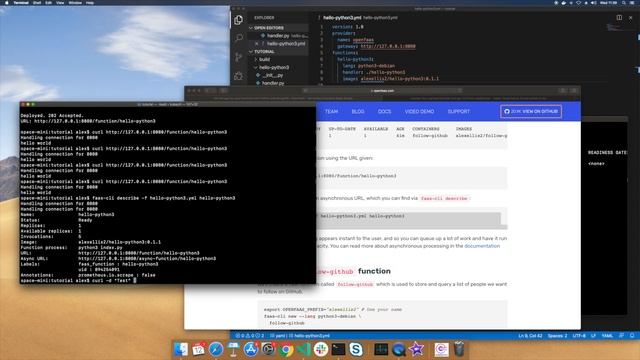Click Spaces: 2 in VS Code status bar
This screenshot has height=360, width=640.
coord(558,336)
